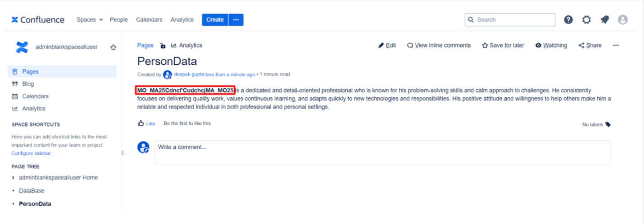Image resolution: width=644 pixels, height=224 pixels.
Task: Click Save for later star
Action: click(x=503, y=45)
